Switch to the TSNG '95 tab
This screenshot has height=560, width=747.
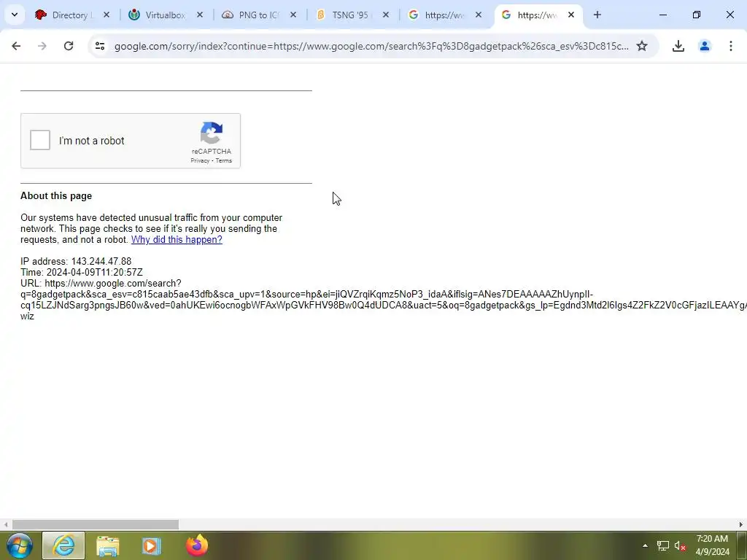(350, 15)
